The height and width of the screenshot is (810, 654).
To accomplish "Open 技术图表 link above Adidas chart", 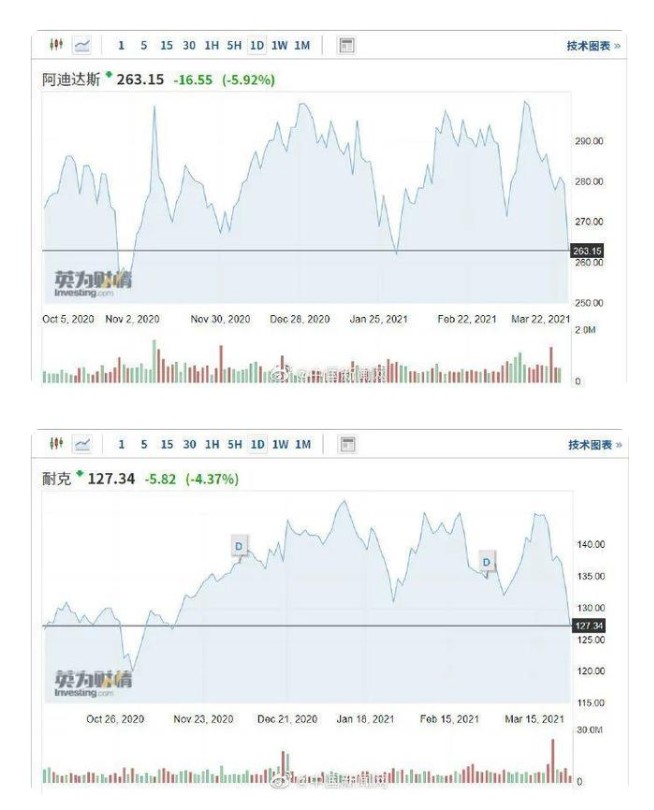I will coord(593,45).
